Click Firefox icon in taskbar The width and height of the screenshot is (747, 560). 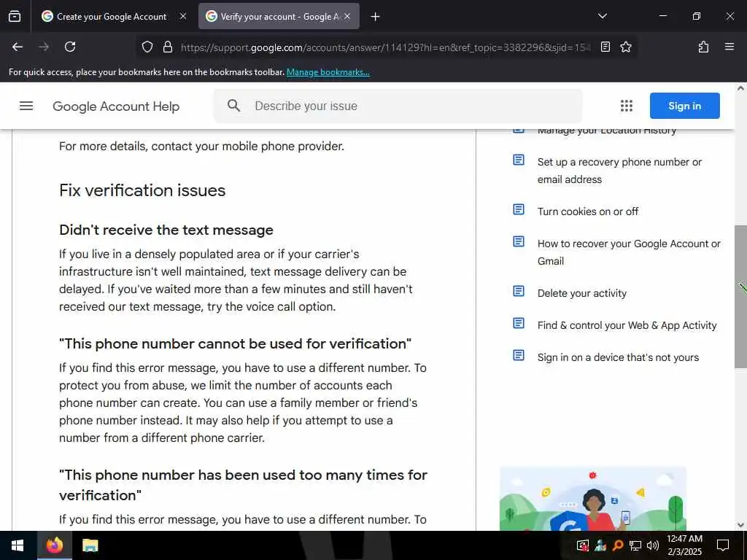pos(54,545)
